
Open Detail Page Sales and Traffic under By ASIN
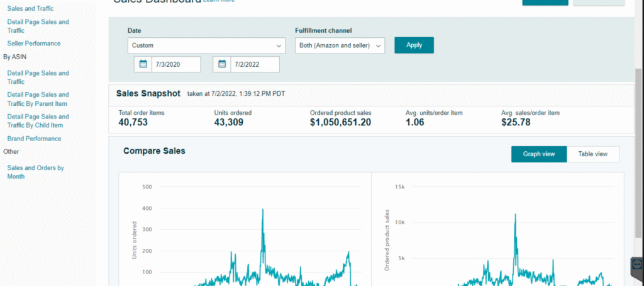click(38, 77)
